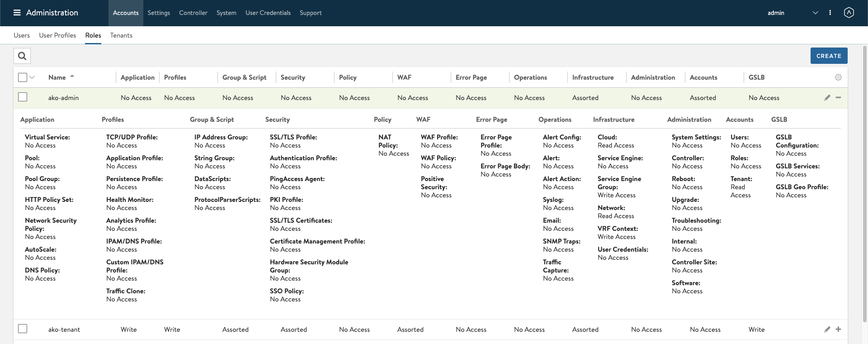Click Service Engine Group Write Access value

coord(617,195)
